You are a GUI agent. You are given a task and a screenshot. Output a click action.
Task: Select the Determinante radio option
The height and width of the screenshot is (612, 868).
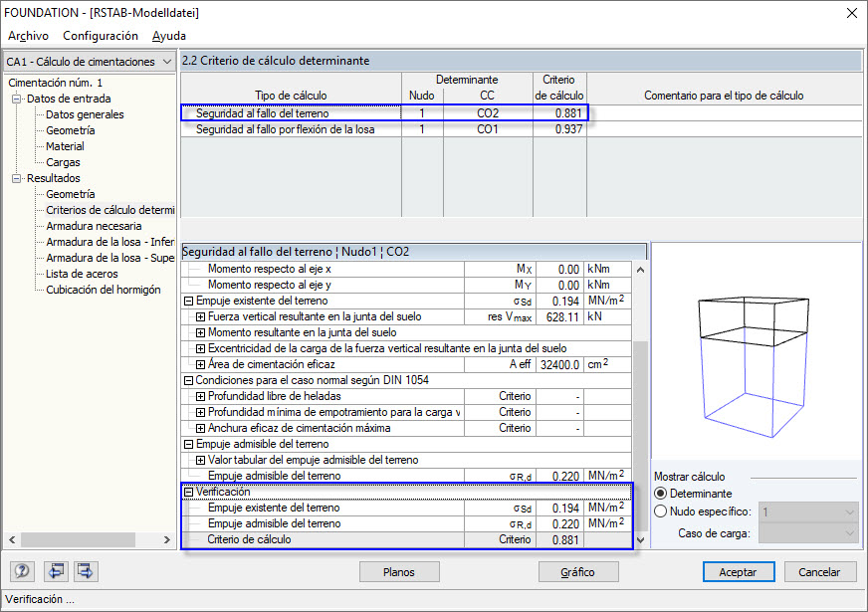click(660, 493)
